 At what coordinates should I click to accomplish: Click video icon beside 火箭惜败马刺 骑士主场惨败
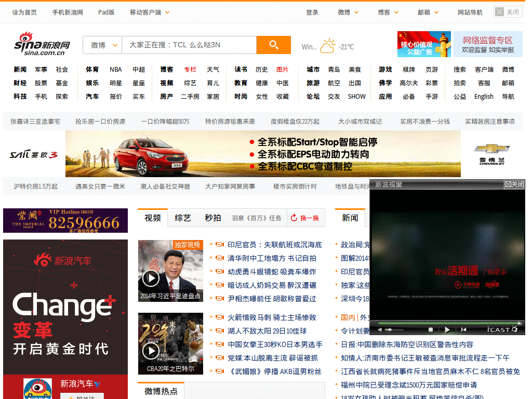220,317
